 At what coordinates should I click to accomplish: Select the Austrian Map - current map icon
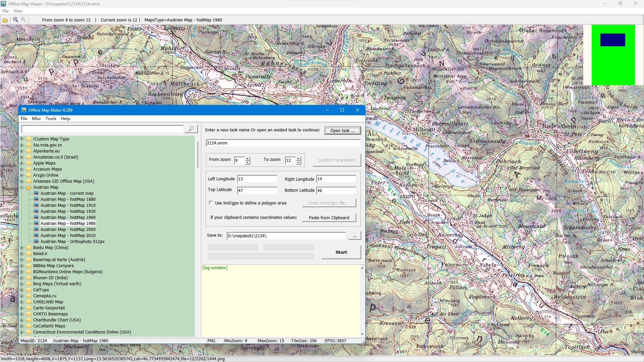tap(36, 193)
